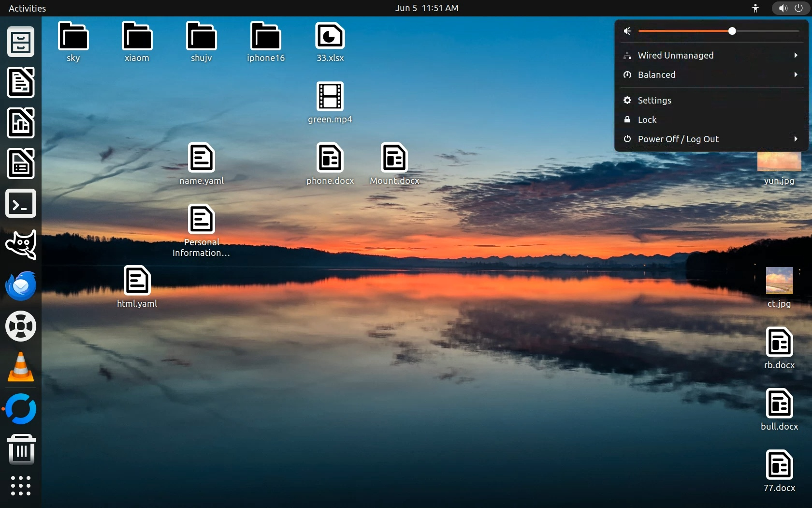
Task: Open the accessibility menu in top bar
Action: pos(755,8)
